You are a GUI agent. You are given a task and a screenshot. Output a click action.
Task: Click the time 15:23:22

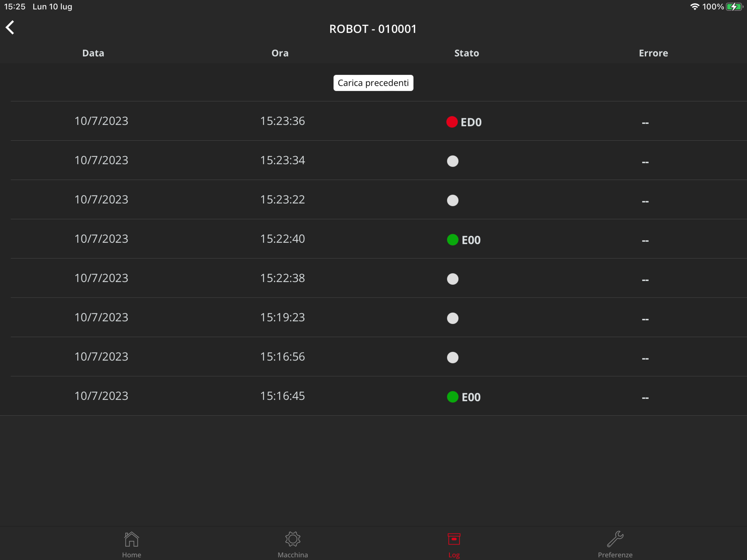pyautogui.click(x=282, y=200)
